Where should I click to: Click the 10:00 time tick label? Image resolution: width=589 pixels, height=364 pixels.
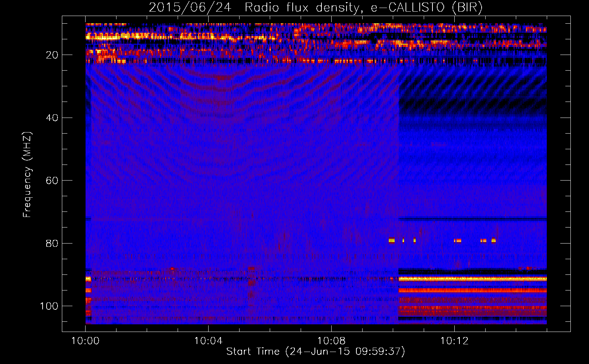click(x=85, y=341)
